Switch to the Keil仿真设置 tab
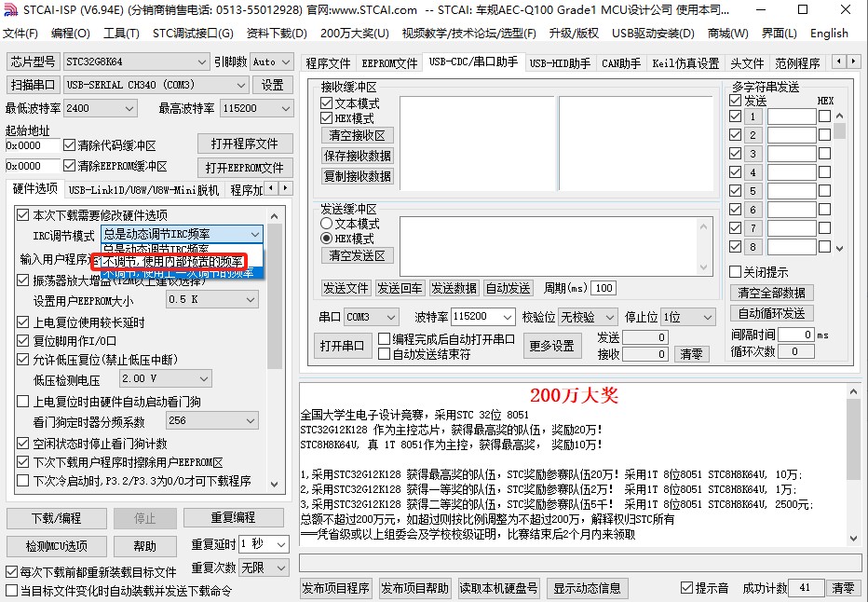Image resolution: width=868 pixels, height=602 pixels. (x=685, y=63)
